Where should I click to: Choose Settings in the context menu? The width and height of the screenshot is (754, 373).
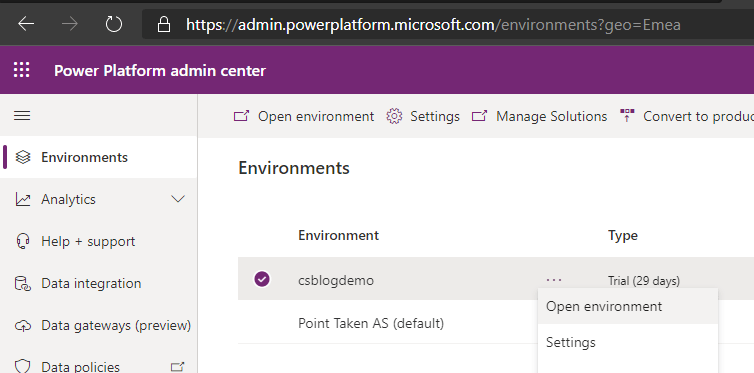628,342
